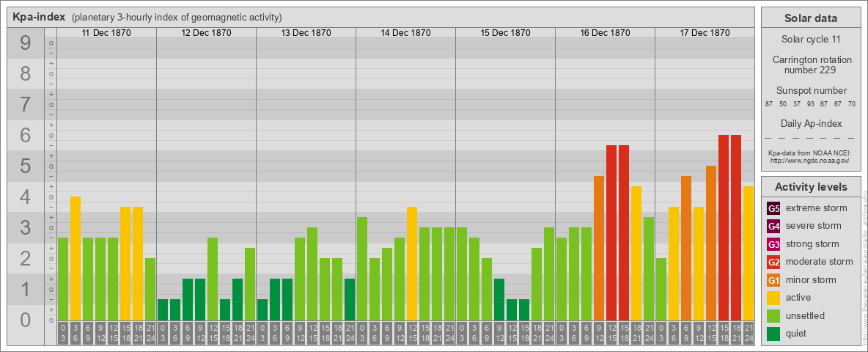Screen dimensions: 868x352
Task: Select the light green unsettled legend swatch
Action: (x=773, y=315)
